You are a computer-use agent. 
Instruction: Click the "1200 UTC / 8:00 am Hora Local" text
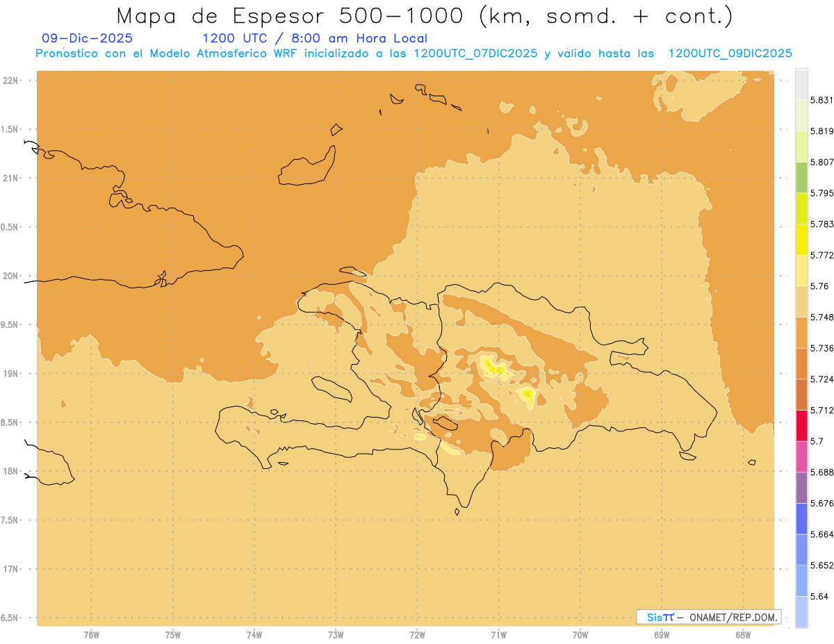click(315, 39)
